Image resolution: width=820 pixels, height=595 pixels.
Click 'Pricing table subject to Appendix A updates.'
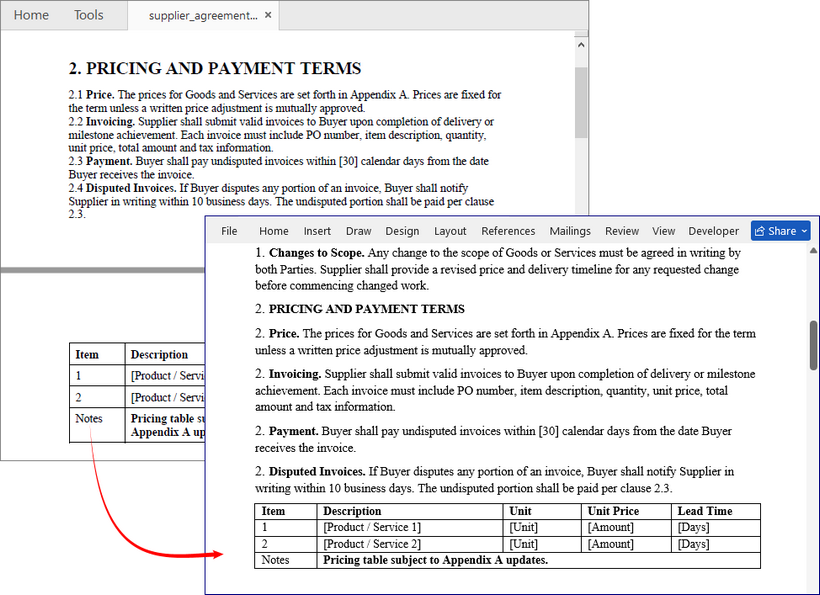(x=436, y=560)
